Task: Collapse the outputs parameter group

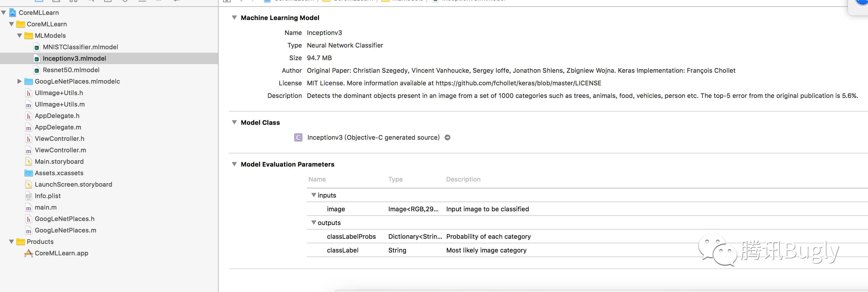Action: tap(314, 223)
